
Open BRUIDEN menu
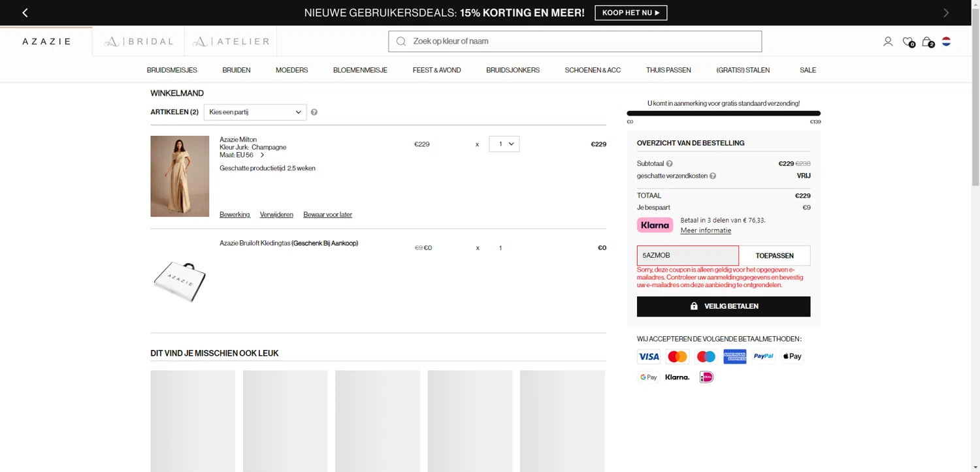[237, 70]
